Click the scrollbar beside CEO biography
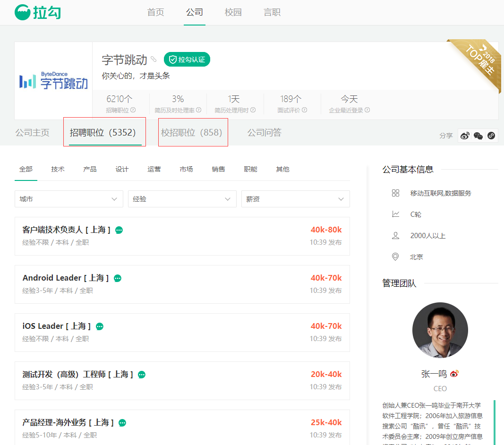This screenshot has width=504, height=445. click(495, 422)
